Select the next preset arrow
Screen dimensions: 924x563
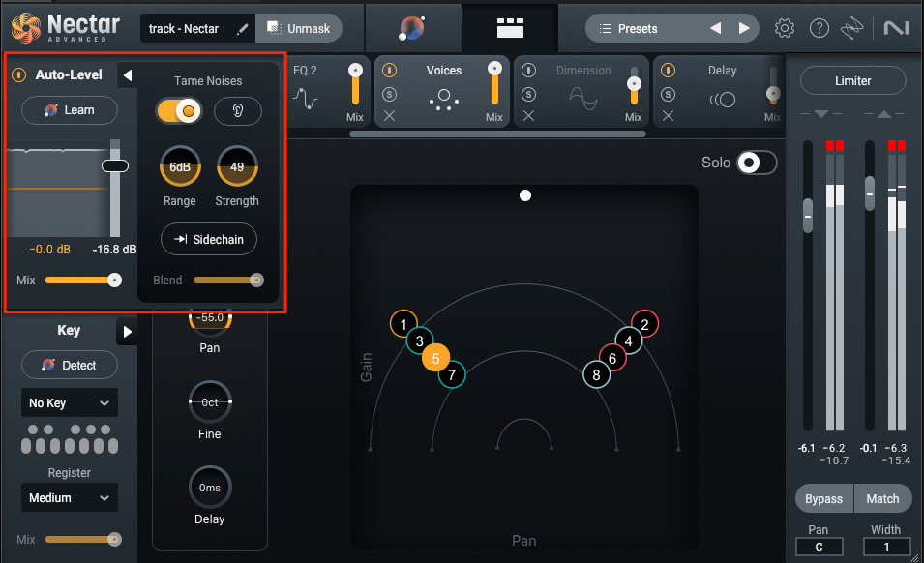pyautogui.click(x=744, y=28)
